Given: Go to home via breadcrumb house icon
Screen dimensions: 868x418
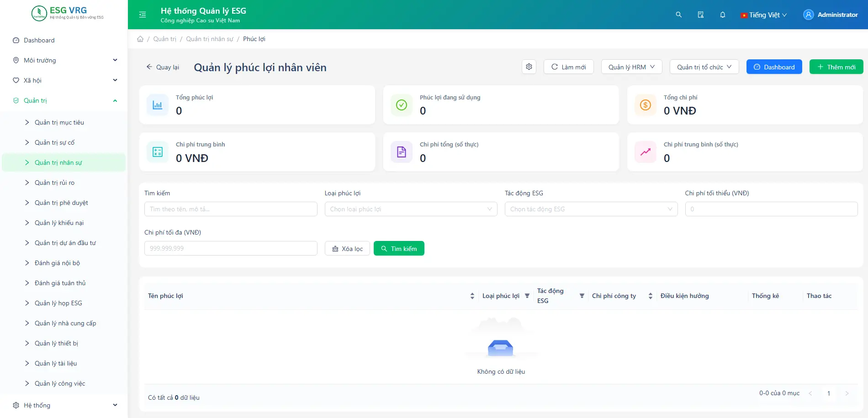Looking at the screenshot, I should (x=140, y=39).
